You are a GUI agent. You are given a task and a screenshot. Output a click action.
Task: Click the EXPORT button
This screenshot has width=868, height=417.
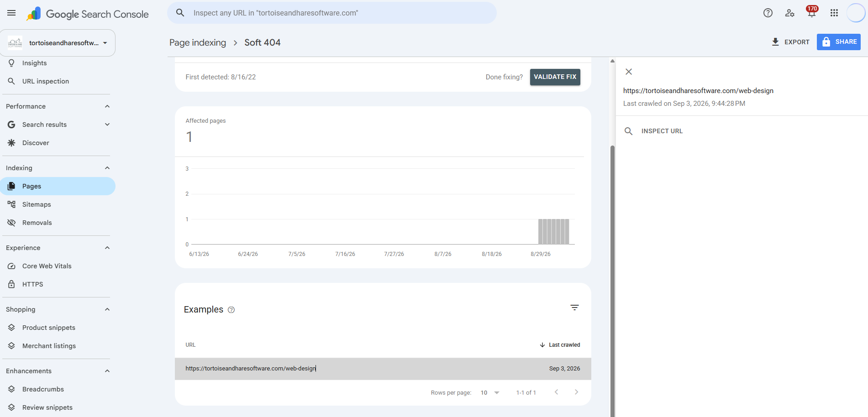[790, 42]
